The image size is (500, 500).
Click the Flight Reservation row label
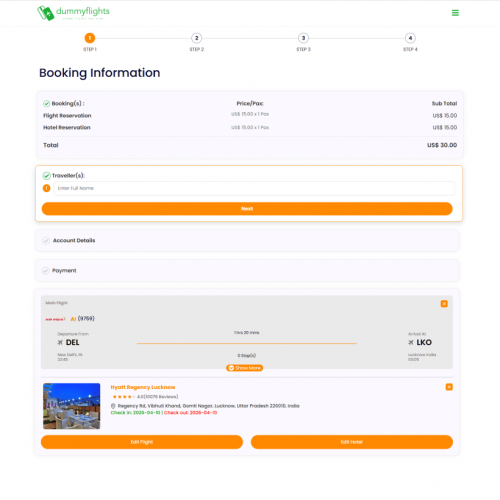[x=67, y=116]
